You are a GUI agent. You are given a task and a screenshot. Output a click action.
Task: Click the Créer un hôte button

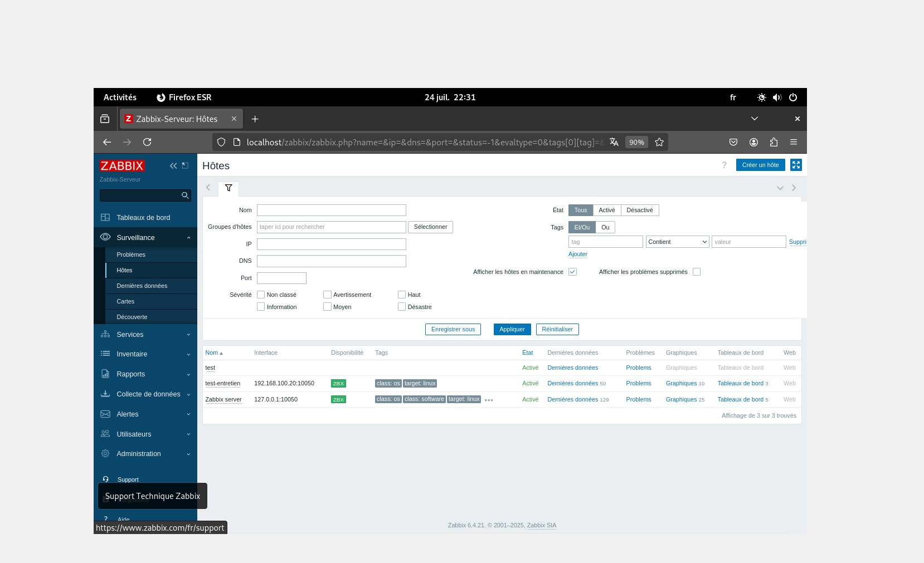tap(760, 165)
